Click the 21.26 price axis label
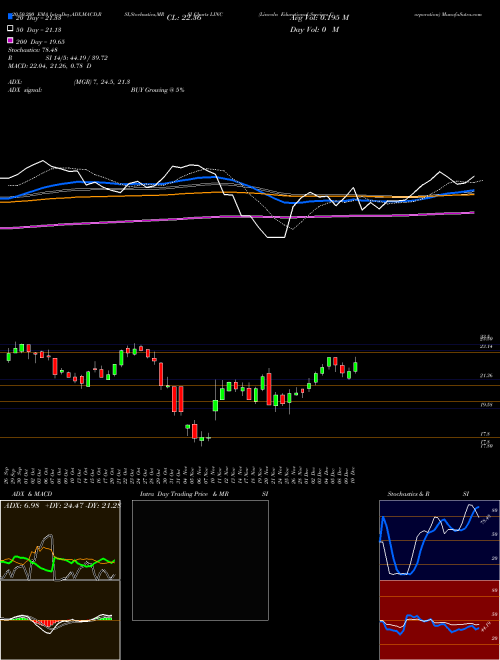This screenshot has width=500, height=660. [486, 375]
